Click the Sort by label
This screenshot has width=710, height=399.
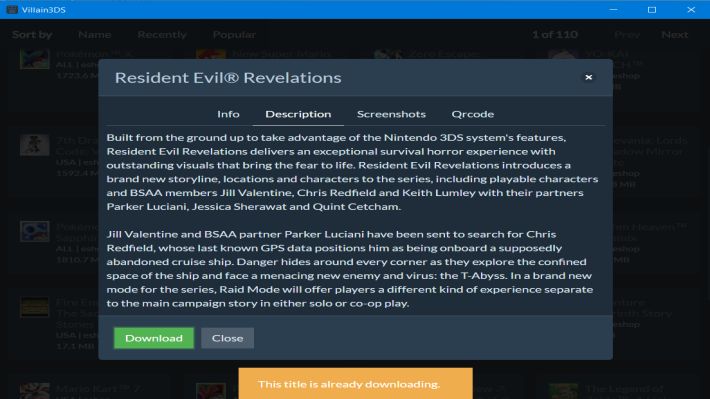32,34
